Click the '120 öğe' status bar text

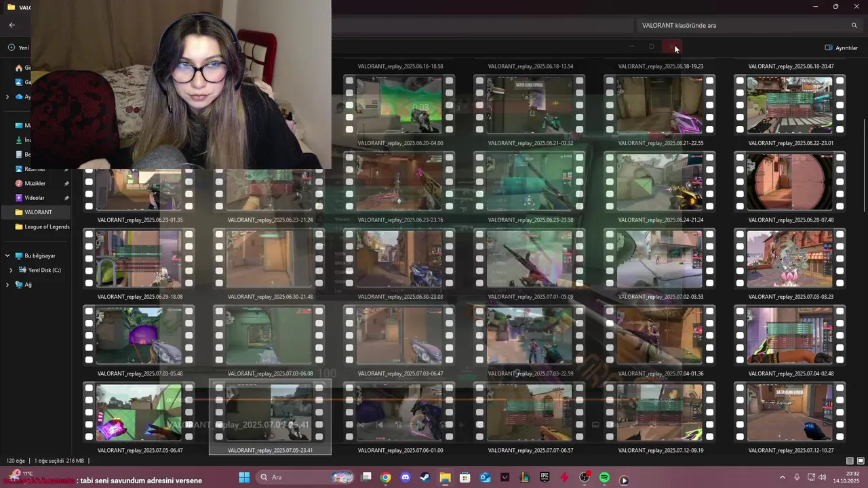pyautogui.click(x=16, y=461)
